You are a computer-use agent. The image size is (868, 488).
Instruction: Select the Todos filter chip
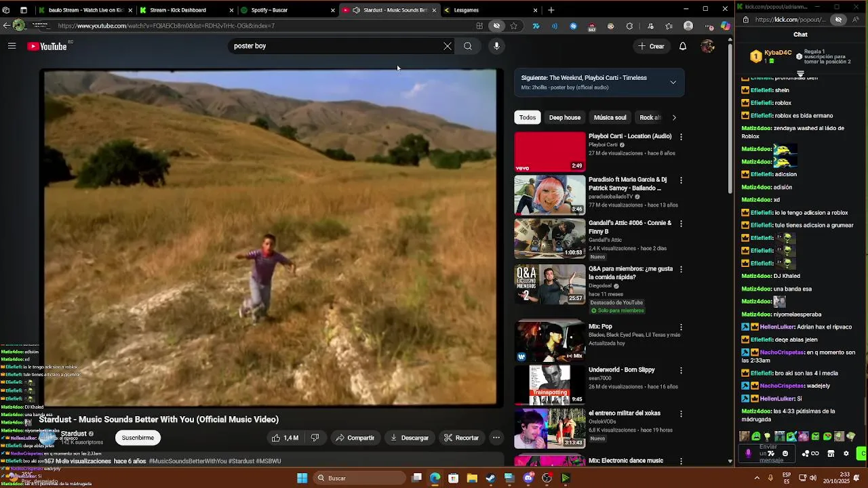coord(528,117)
